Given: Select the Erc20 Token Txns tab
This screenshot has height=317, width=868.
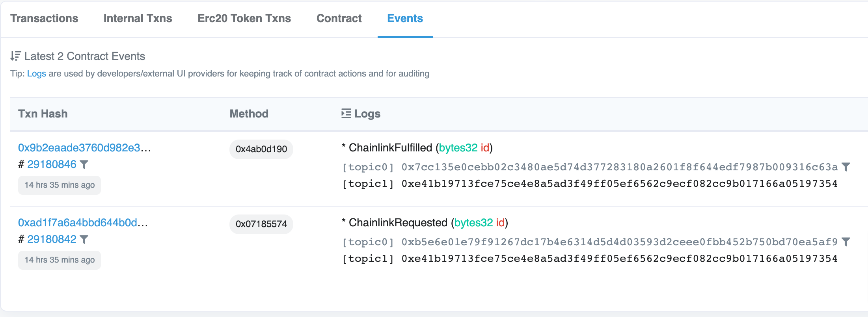Looking at the screenshot, I should 244,19.
